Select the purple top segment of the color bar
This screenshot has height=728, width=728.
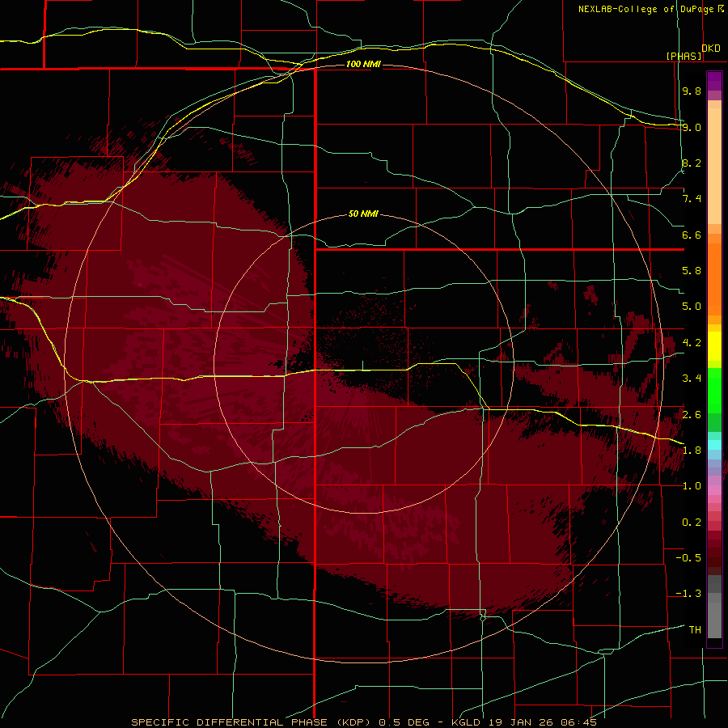pyautogui.click(x=714, y=81)
